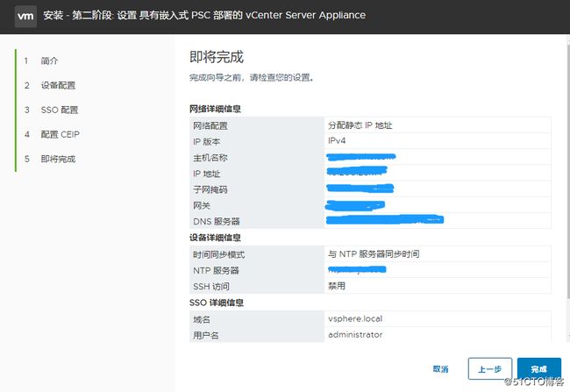Click the administrator username value
The width and height of the screenshot is (570, 392).
coord(355,334)
